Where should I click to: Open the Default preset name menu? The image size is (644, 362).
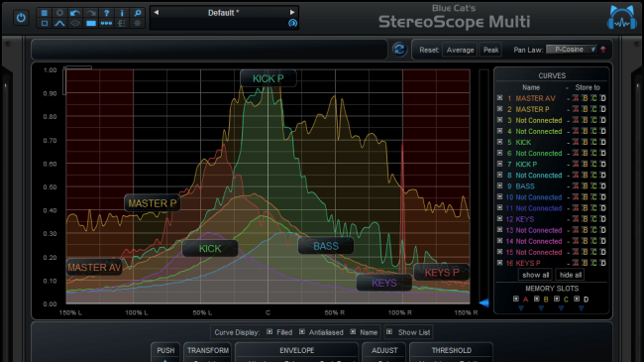(x=224, y=13)
